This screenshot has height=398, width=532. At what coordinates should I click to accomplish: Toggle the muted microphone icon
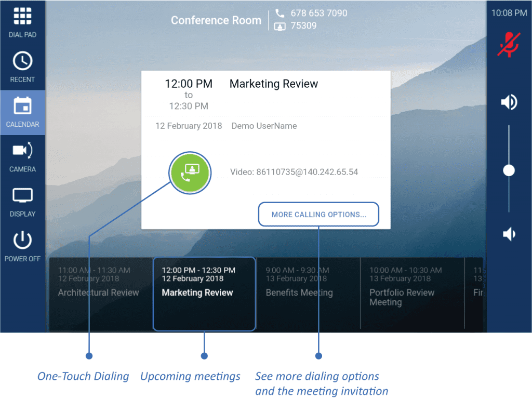click(509, 44)
